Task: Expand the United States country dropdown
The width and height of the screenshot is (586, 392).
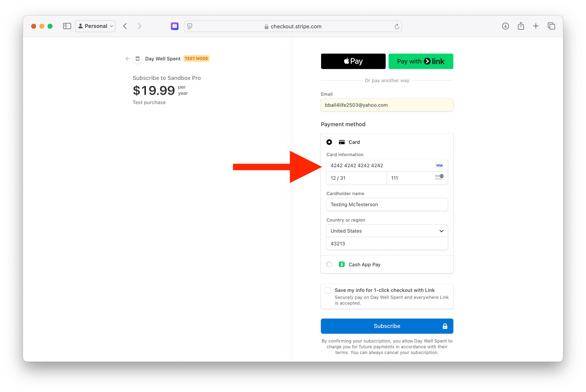Action: tap(387, 231)
